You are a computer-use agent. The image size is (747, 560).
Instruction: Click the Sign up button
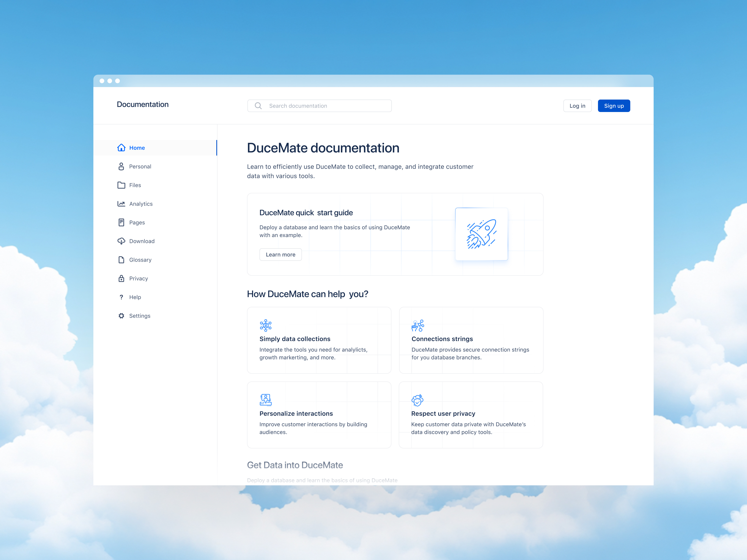[x=614, y=106]
